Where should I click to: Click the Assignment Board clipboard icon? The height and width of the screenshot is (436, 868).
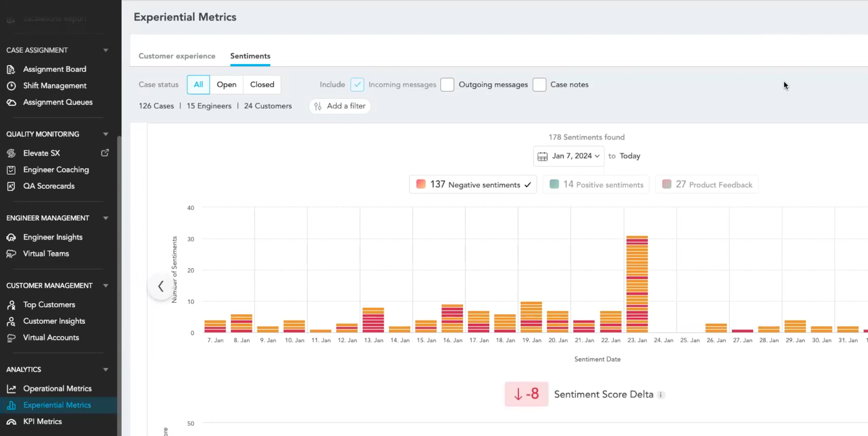coord(11,70)
